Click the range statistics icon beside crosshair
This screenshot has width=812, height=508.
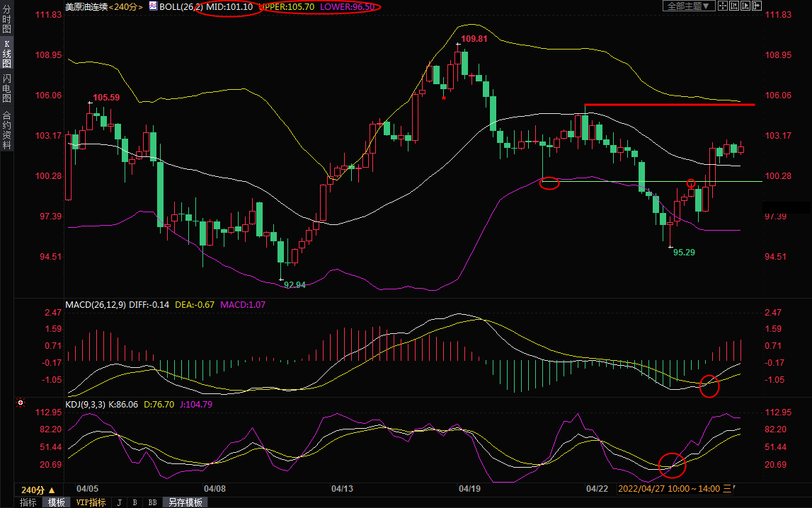coord(734,6)
